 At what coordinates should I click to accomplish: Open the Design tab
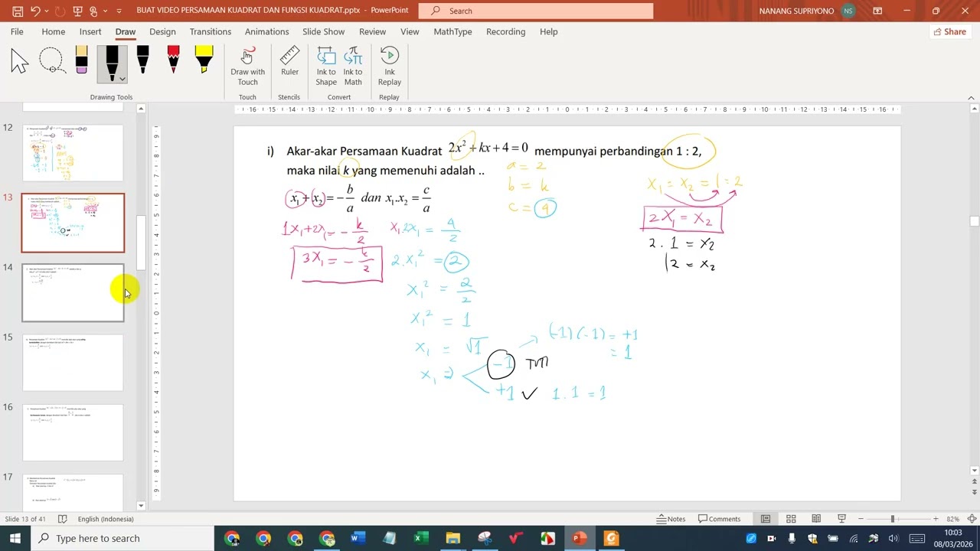point(162,31)
